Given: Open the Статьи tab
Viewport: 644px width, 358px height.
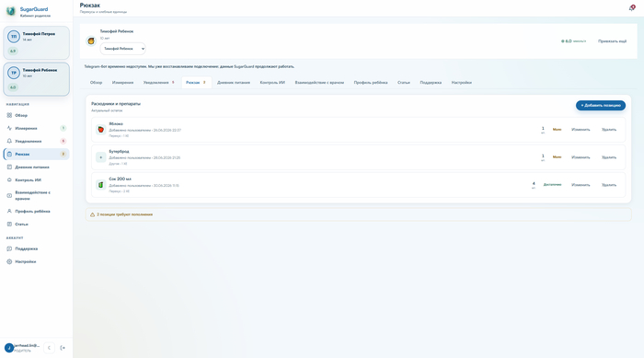Looking at the screenshot, I should pos(404,83).
